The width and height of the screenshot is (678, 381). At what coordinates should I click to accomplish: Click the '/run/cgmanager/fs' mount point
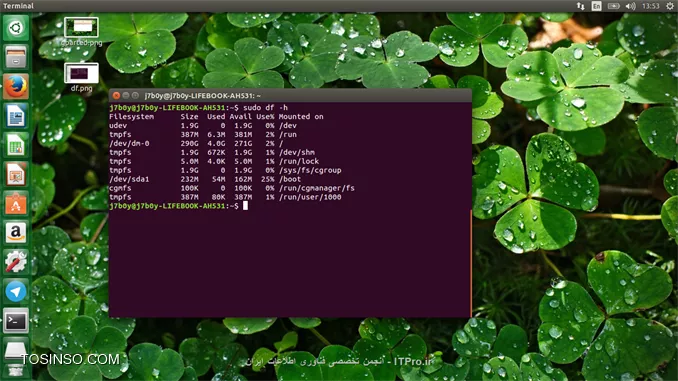(x=317, y=188)
